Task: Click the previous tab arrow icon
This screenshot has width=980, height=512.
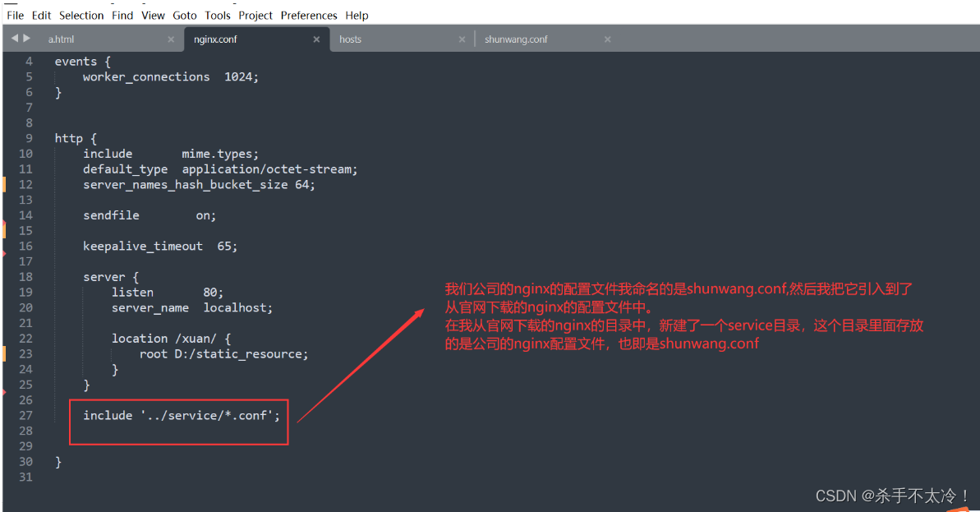Action: point(14,38)
